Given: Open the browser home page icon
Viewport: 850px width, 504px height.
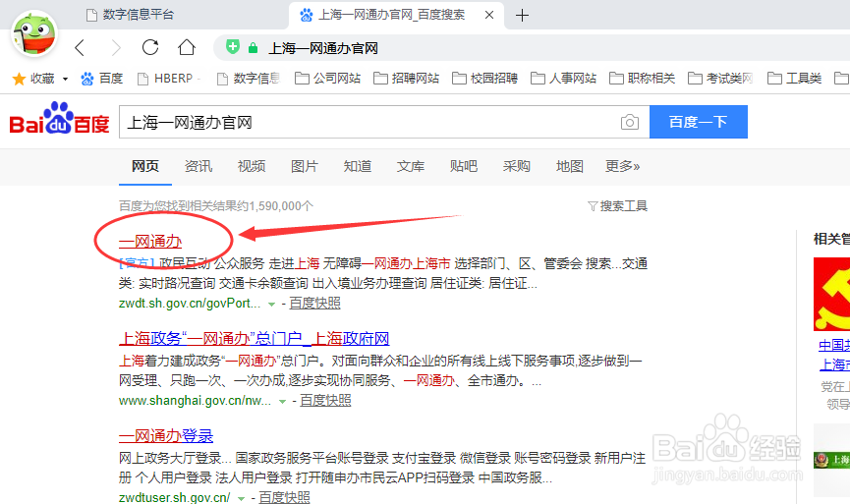Looking at the screenshot, I should [187, 48].
